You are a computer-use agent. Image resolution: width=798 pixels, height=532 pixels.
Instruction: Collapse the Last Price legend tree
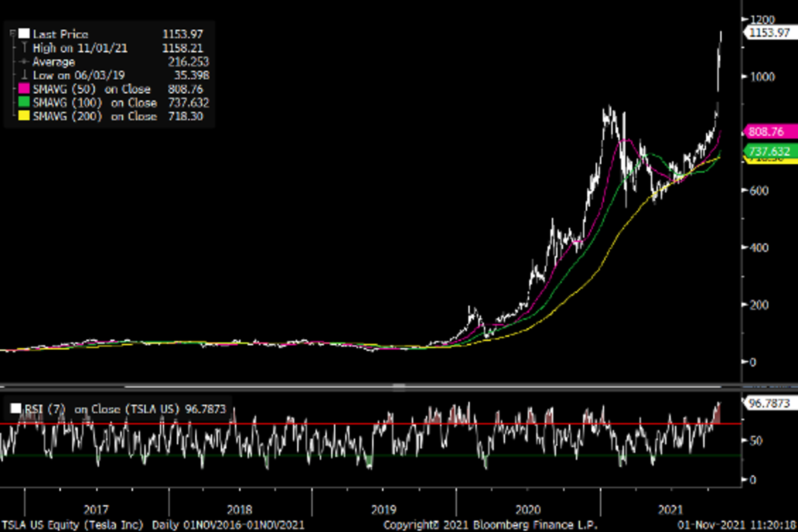[13, 34]
